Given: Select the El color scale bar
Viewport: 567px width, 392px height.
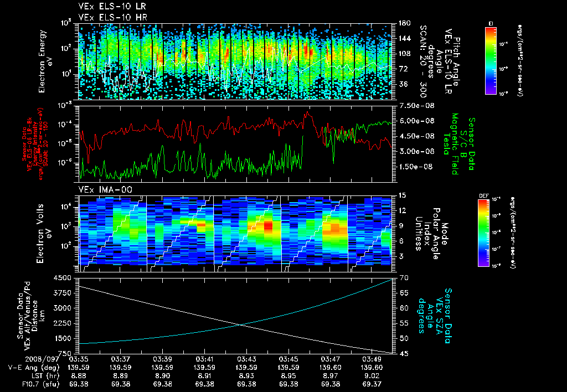Looking at the screenshot, I should pos(491,60).
